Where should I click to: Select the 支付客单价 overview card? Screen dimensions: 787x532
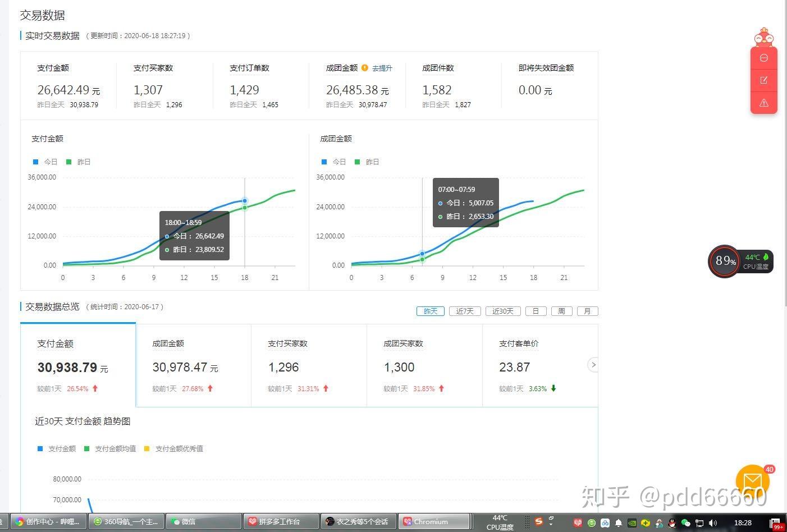540,365
